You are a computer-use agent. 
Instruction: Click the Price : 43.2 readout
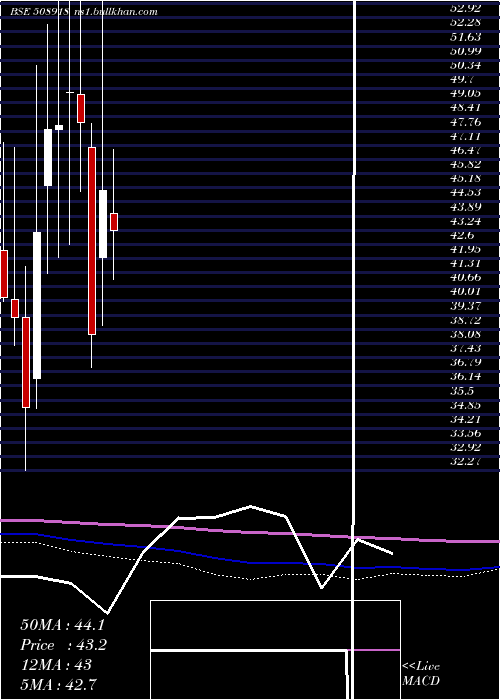(64, 645)
